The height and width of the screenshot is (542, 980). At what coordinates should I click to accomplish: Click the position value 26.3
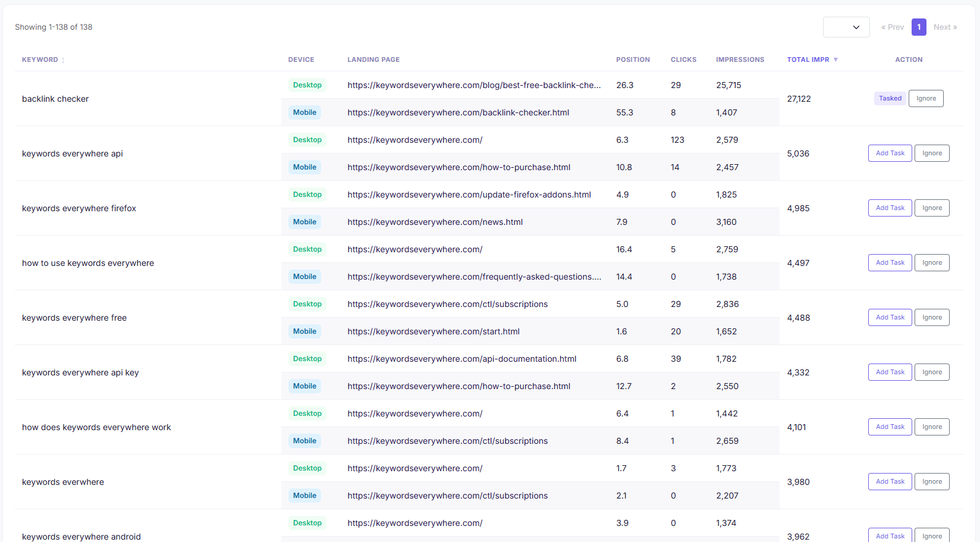coord(624,85)
